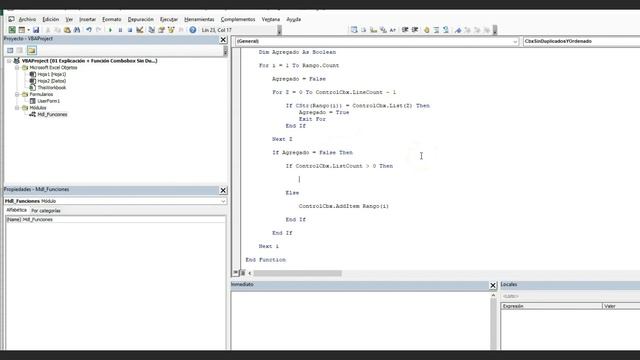This screenshot has width=640, height=360.
Task: Select Hoja1 (Hoja1) in project tree
Action: tap(51, 74)
